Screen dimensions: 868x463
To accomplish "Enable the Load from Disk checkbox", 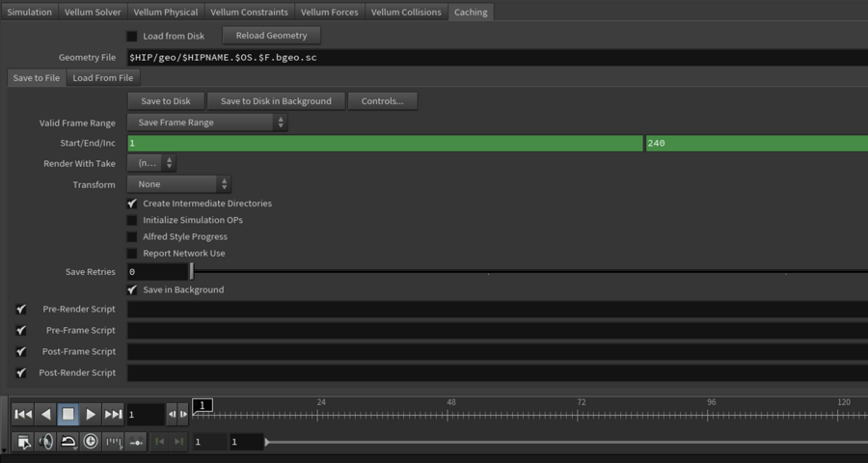I will click(x=132, y=36).
